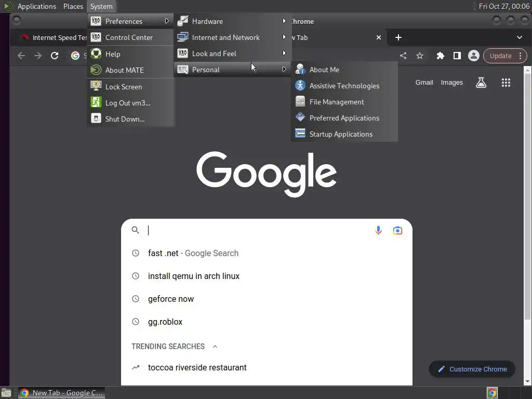Open Assistive Technologies preferences
Viewport: 532px width, 399px height.
[344, 86]
